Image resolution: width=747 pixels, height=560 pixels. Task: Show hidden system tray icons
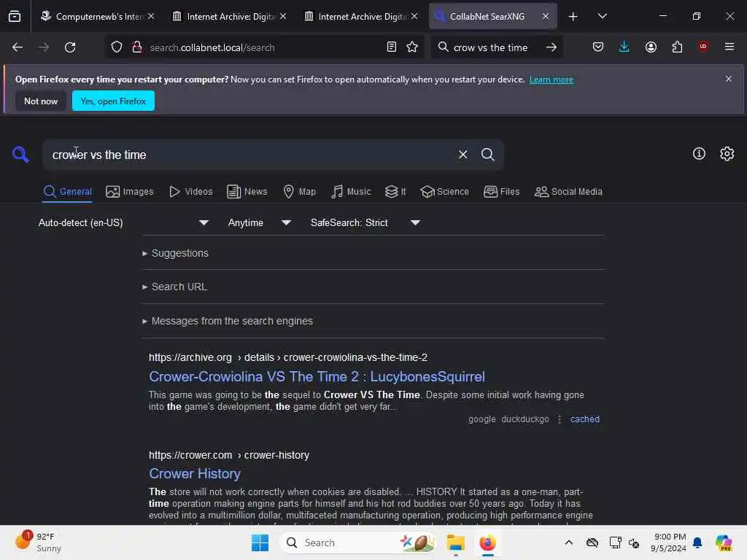tap(569, 542)
